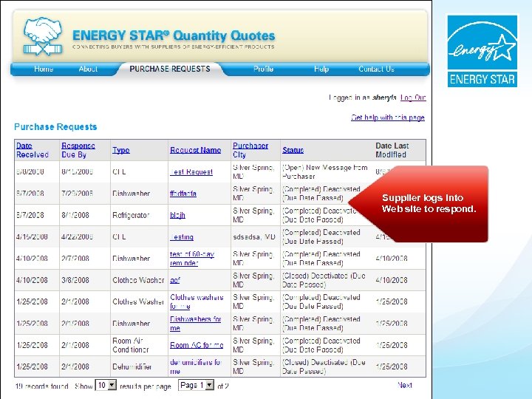Sort by Request Name column header

tap(195, 150)
